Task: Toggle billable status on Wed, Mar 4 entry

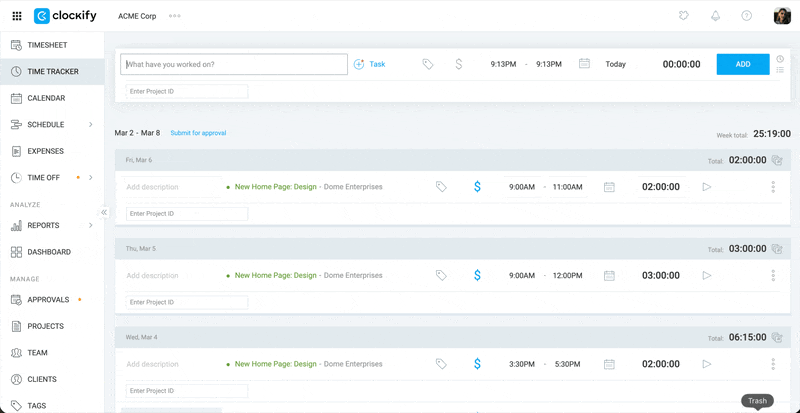Action: pyautogui.click(x=477, y=364)
